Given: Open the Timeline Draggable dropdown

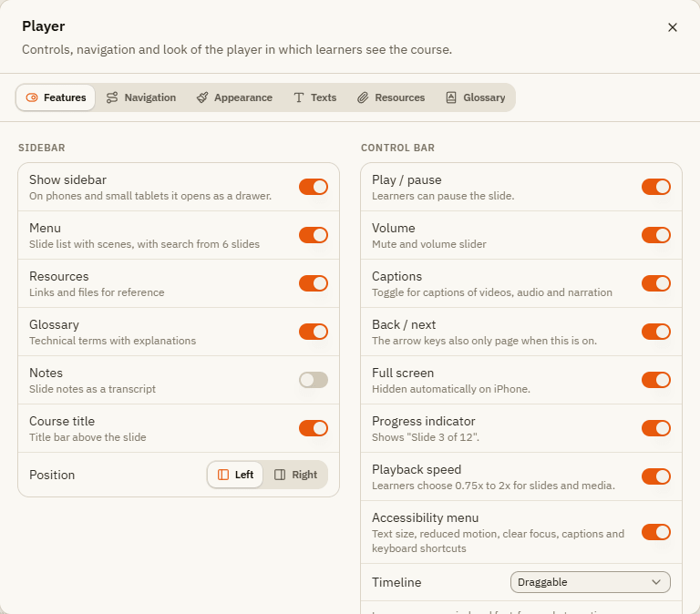Looking at the screenshot, I should 591,582.
